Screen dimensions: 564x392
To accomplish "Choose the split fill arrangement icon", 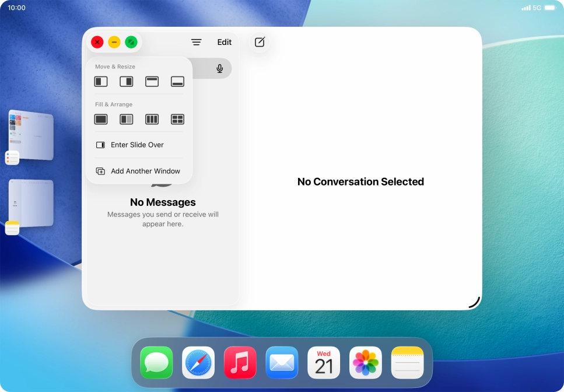I will tap(127, 119).
